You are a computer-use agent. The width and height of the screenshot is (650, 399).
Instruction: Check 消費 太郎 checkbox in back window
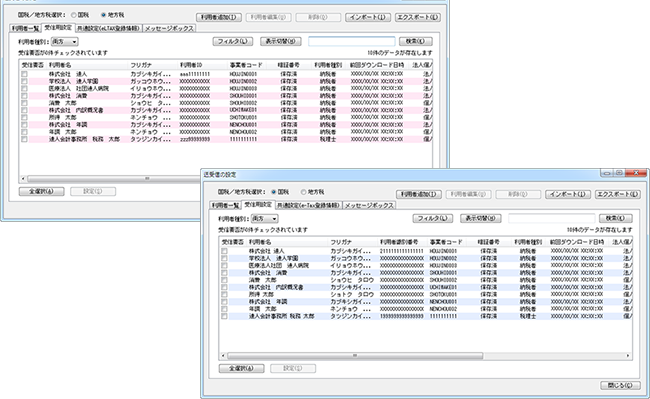pyautogui.click(x=24, y=103)
